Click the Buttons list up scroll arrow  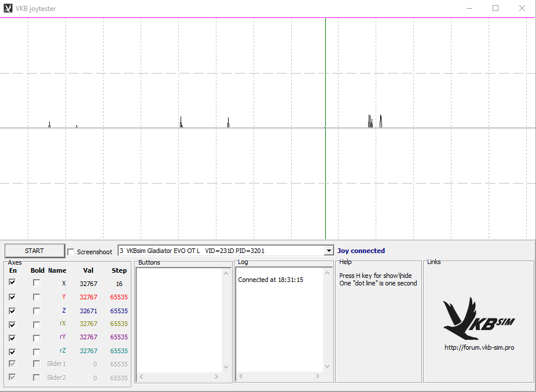click(x=226, y=273)
